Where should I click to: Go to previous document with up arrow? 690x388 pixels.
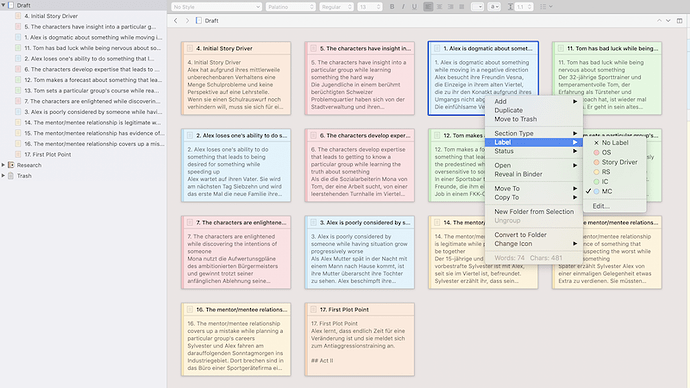click(x=659, y=21)
